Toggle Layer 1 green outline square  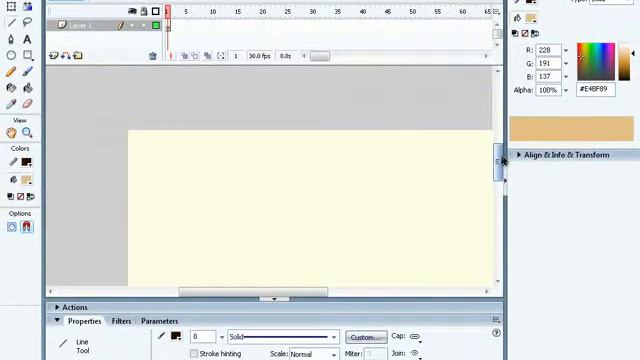[156, 25]
